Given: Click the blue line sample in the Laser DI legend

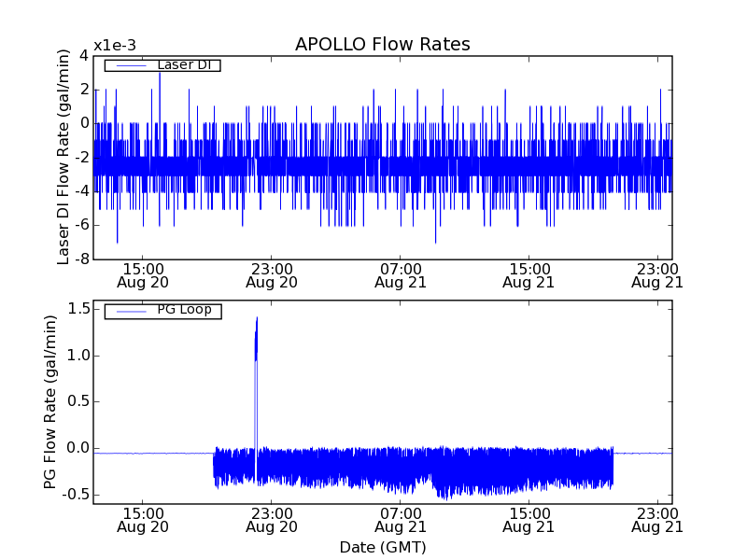Looking at the screenshot, I should point(129,65).
